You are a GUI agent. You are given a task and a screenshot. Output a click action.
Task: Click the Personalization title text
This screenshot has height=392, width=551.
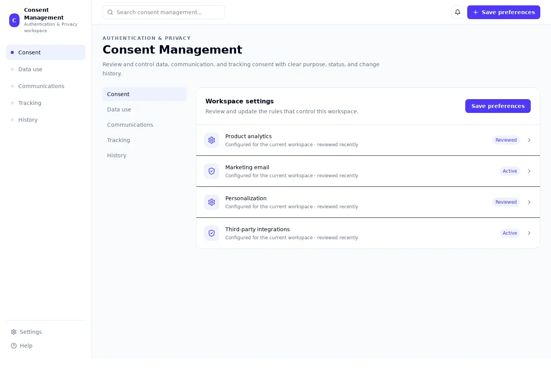[x=246, y=198]
